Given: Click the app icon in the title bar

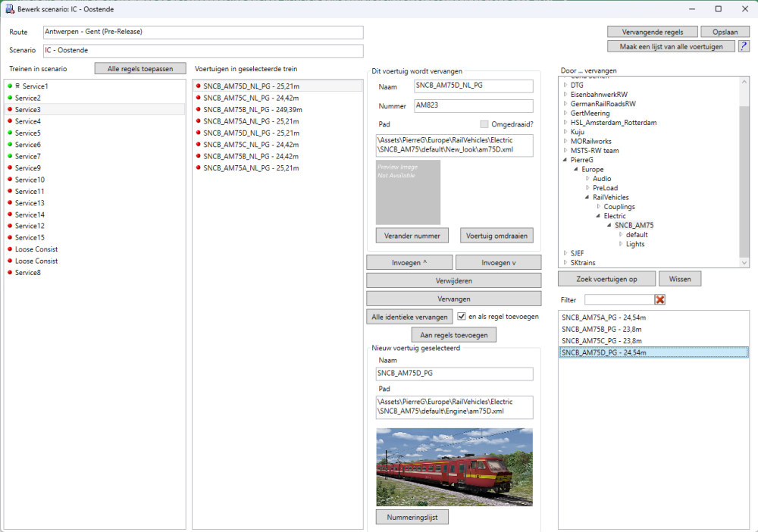Looking at the screenshot, I should (x=9, y=8).
